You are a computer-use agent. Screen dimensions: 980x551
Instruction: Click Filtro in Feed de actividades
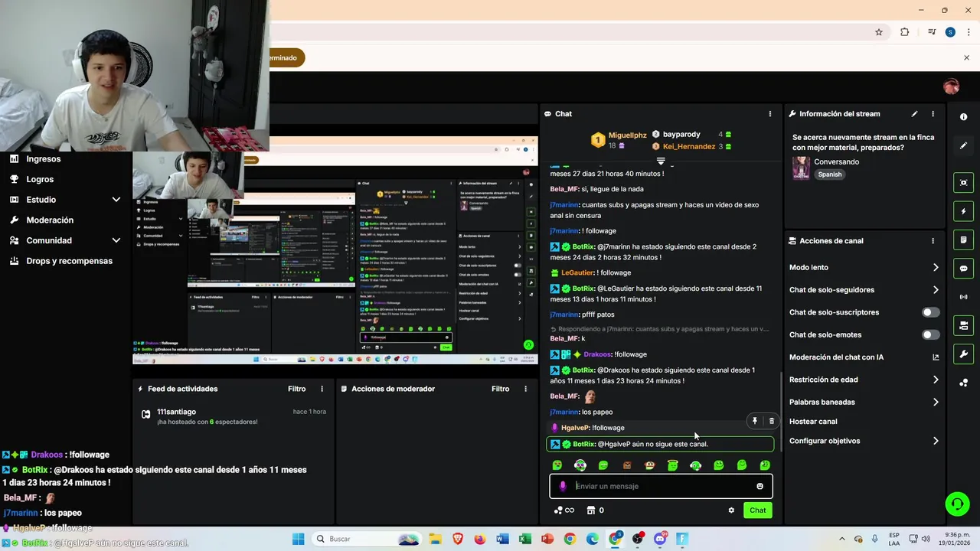[296, 389]
